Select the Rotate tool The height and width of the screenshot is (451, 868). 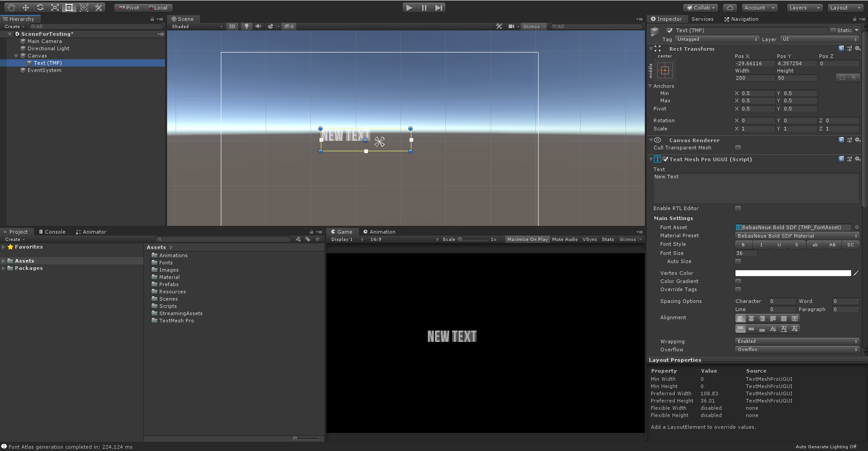click(40, 8)
